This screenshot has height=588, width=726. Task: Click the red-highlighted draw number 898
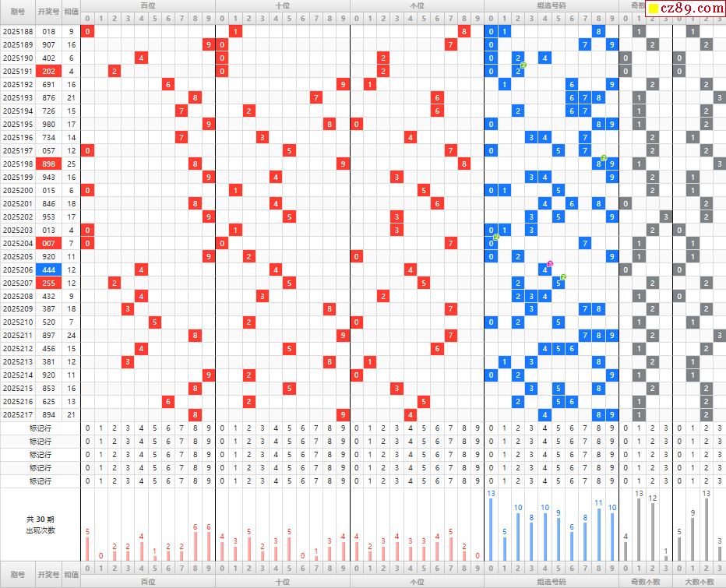48,164
